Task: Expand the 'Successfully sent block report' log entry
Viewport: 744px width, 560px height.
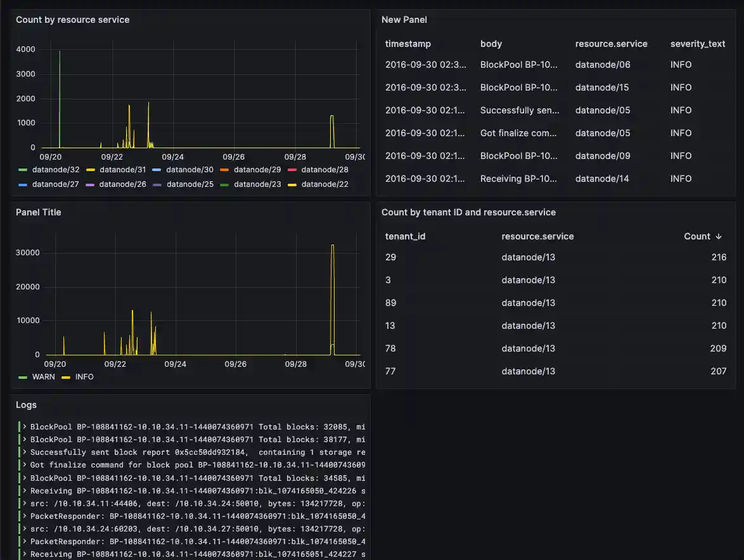Action: click(x=23, y=452)
